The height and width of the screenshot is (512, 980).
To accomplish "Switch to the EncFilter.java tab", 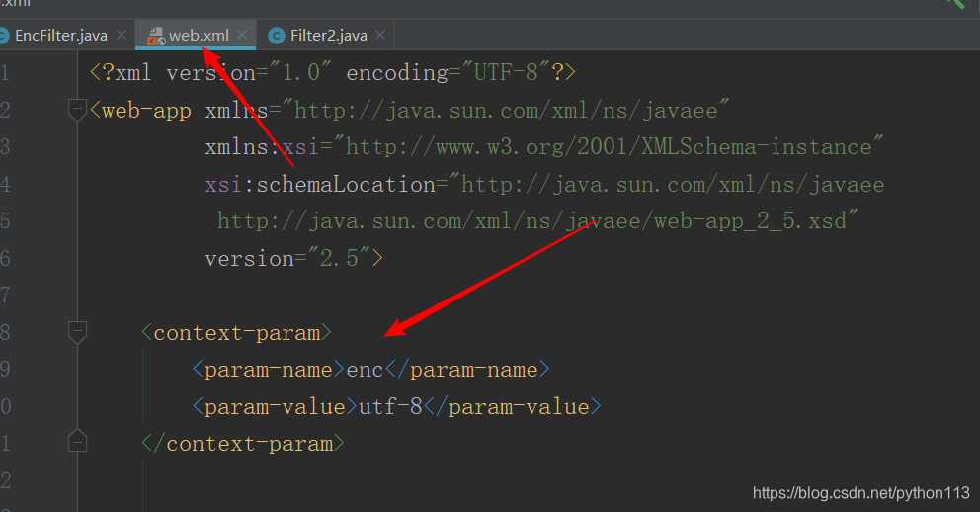I will 60,36.
